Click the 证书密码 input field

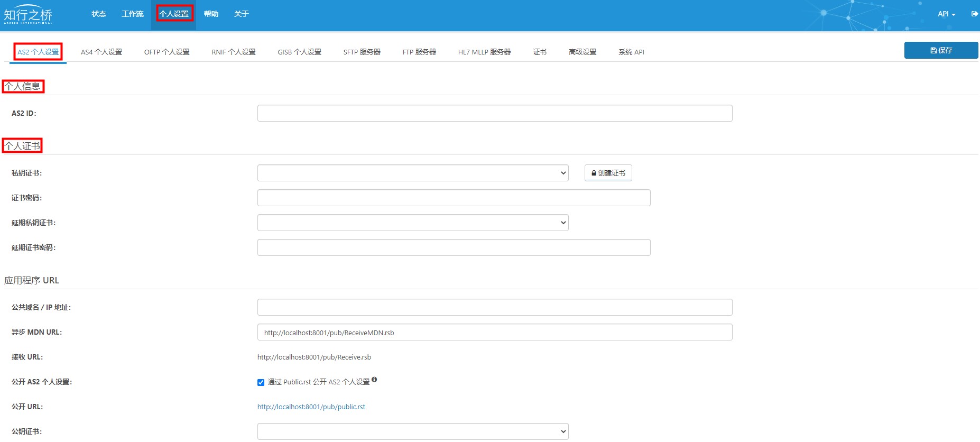click(454, 198)
